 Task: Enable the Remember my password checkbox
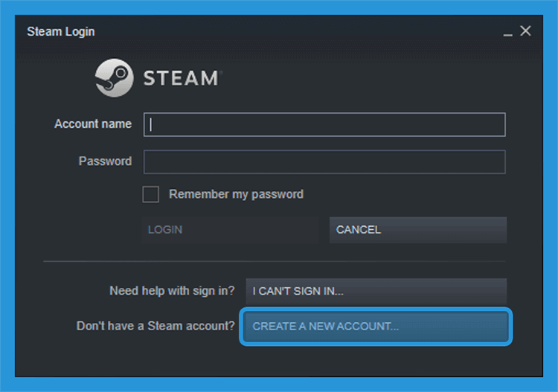150,194
